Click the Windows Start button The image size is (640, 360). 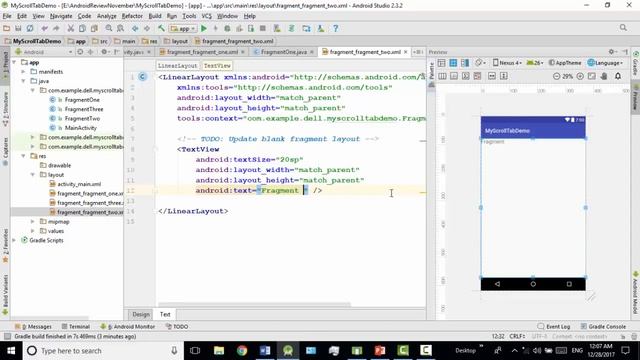click(11, 351)
